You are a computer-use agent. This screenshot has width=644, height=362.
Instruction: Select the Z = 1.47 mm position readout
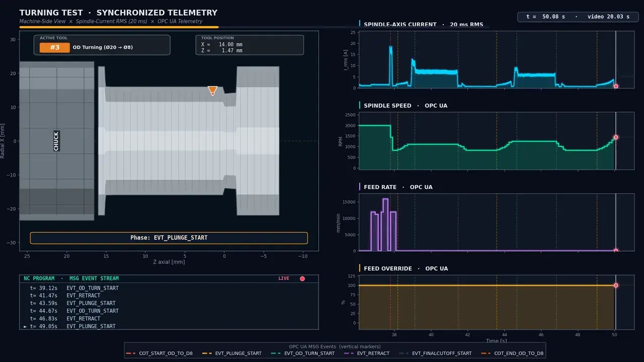pos(222,50)
